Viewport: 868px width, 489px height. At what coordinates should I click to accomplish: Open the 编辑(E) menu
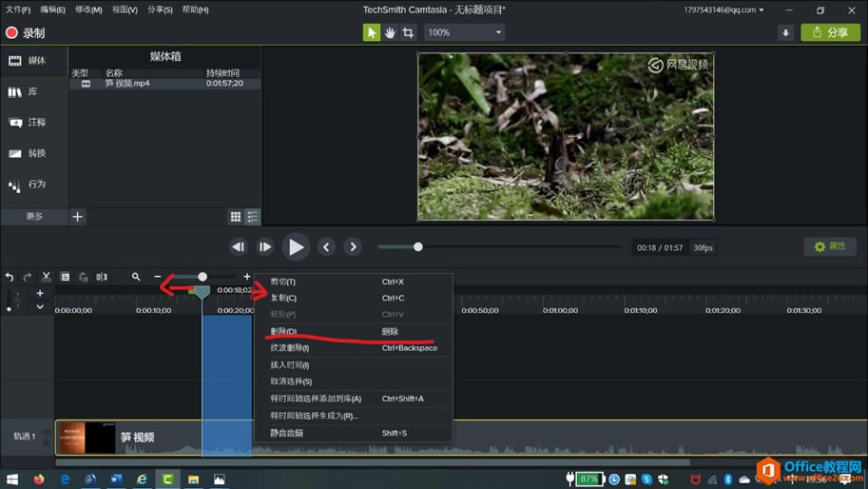[52, 10]
